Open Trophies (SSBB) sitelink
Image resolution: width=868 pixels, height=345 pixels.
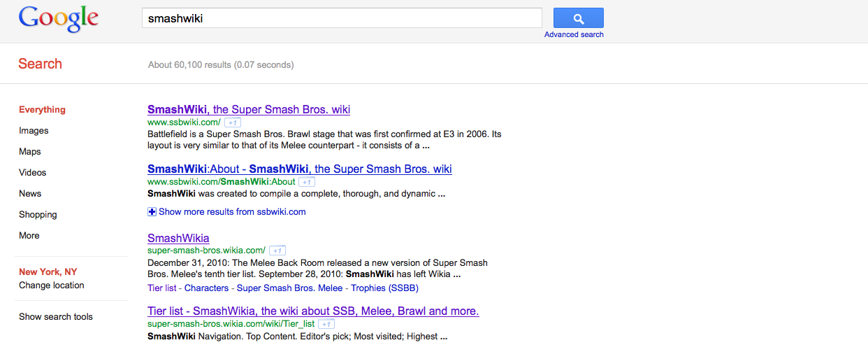(x=384, y=288)
